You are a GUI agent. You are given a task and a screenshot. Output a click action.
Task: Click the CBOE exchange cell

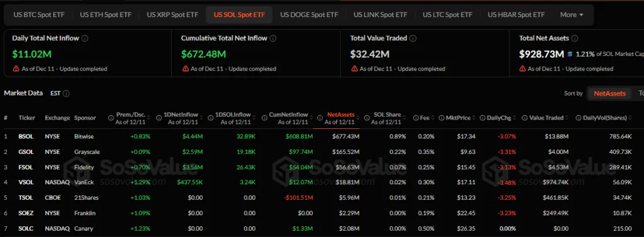click(x=53, y=197)
